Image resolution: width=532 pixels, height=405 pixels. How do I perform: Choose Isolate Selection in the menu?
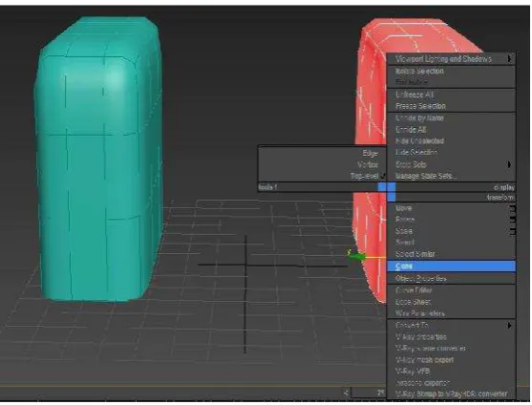[x=419, y=71]
